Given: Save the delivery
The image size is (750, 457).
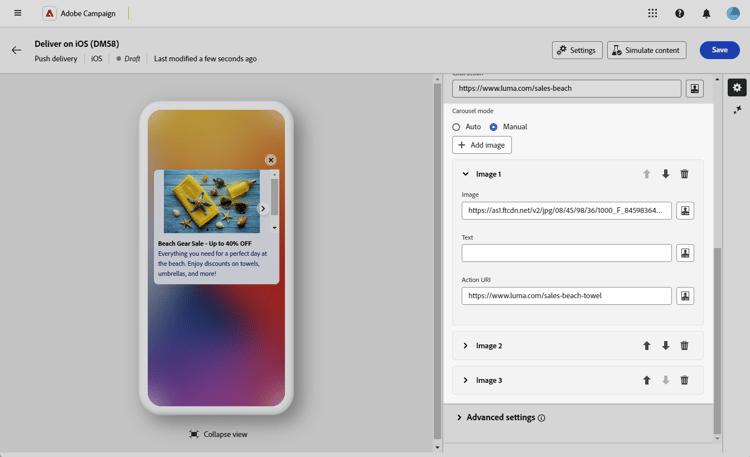Looking at the screenshot, I should tap(719, 50).
